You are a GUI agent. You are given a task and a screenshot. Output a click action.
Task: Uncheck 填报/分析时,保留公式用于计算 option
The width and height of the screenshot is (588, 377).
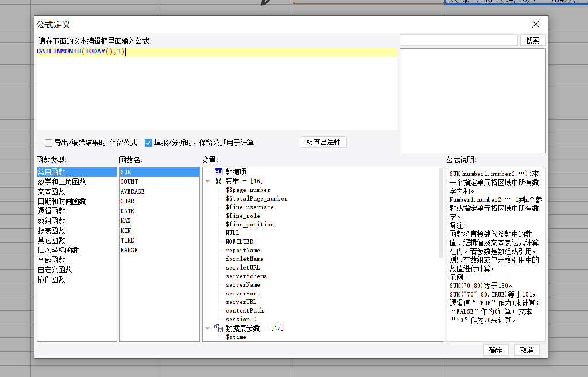pyautogui.click(x=149, y=143)
